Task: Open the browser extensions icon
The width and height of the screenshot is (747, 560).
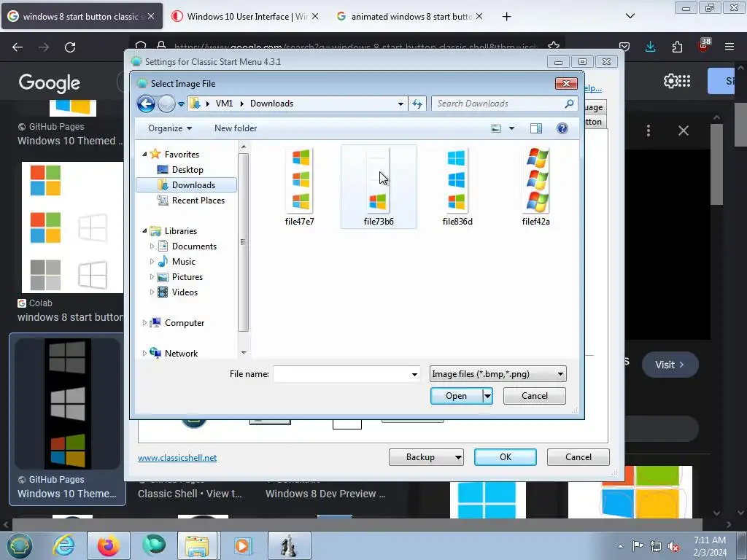Action: pos(677,47)
